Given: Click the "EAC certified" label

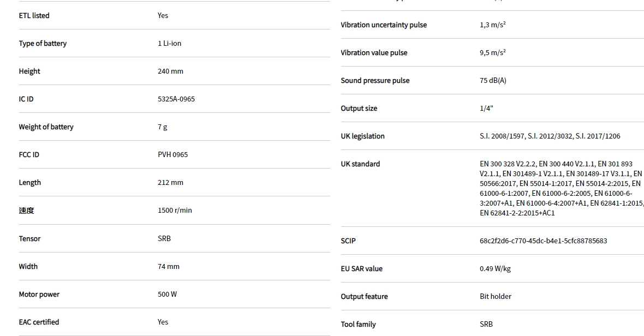Looking at the screenshot, I should point(39,322).
